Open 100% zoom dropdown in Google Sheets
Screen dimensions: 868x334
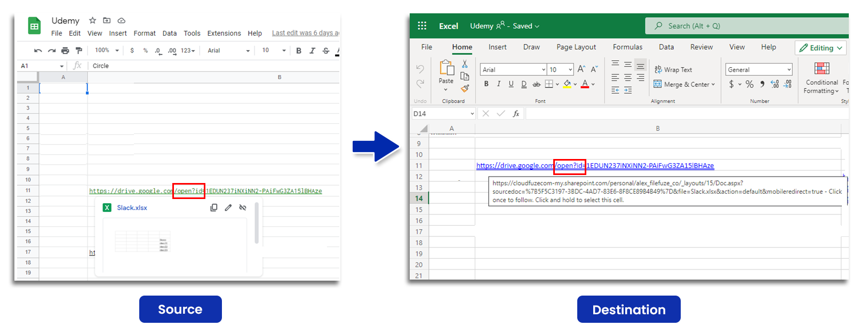107,51
